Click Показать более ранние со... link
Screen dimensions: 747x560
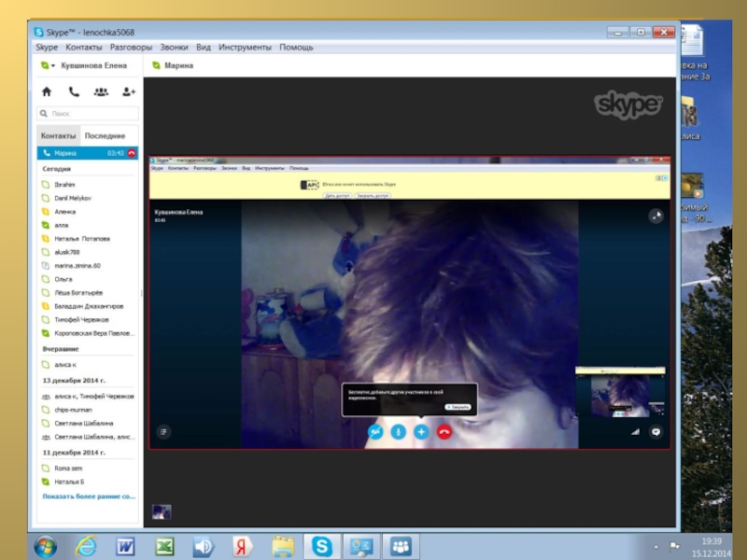click(x=89, y=497)
